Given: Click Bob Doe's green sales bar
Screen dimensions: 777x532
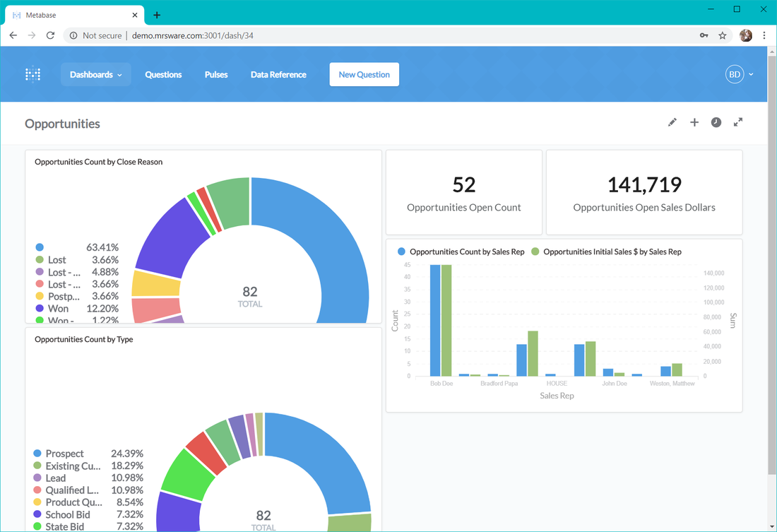Looking at the screenshot, I should 446,320.
